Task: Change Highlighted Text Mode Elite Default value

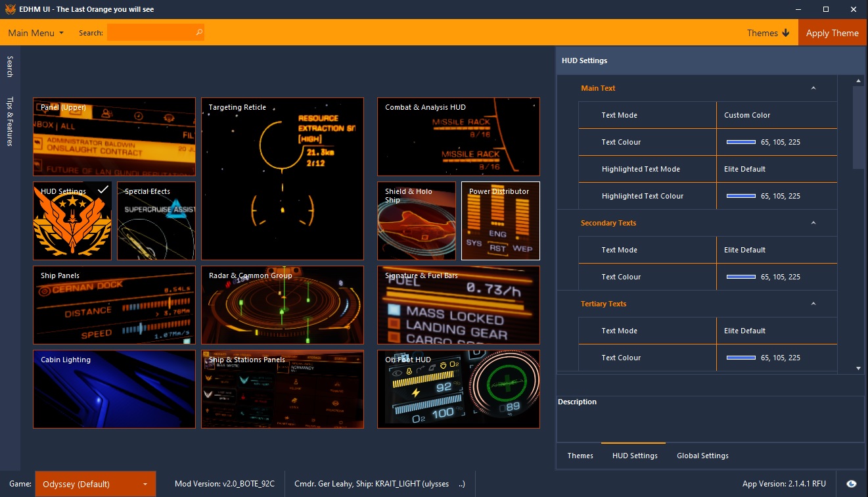Action: click(777, 169)
